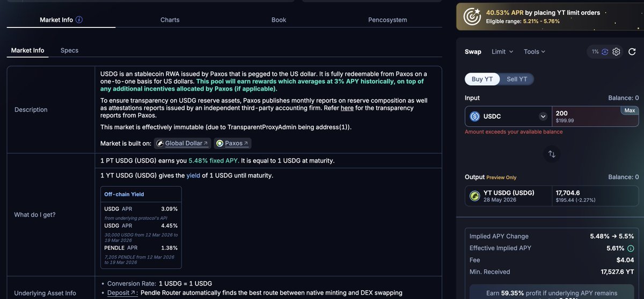
Task: Follow the 'here' transparency reports link
Action: pos(347,108)
